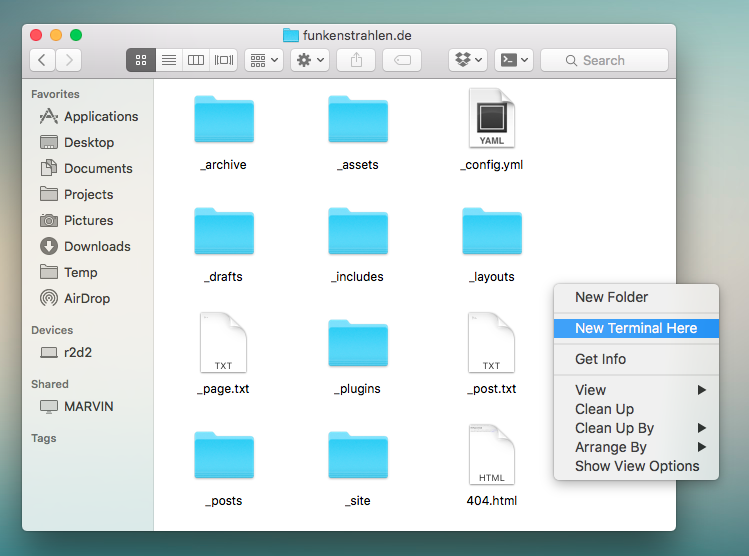Viewport: 749px width, 556px height.
Task: Click the 404.html file name label
Action: [x=492, y=501]
